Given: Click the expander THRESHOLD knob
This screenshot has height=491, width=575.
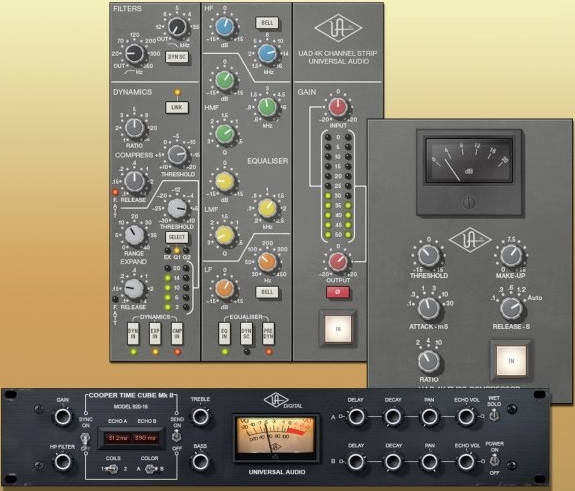Looking at the screenshot, I should click(177, 208).
